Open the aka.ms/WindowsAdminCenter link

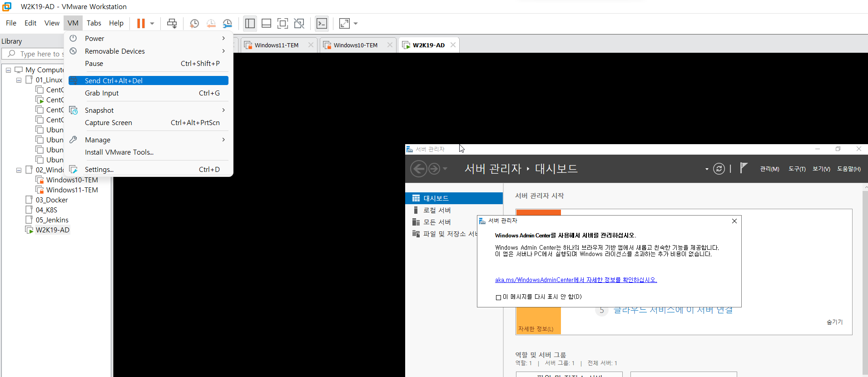[576, 280]
